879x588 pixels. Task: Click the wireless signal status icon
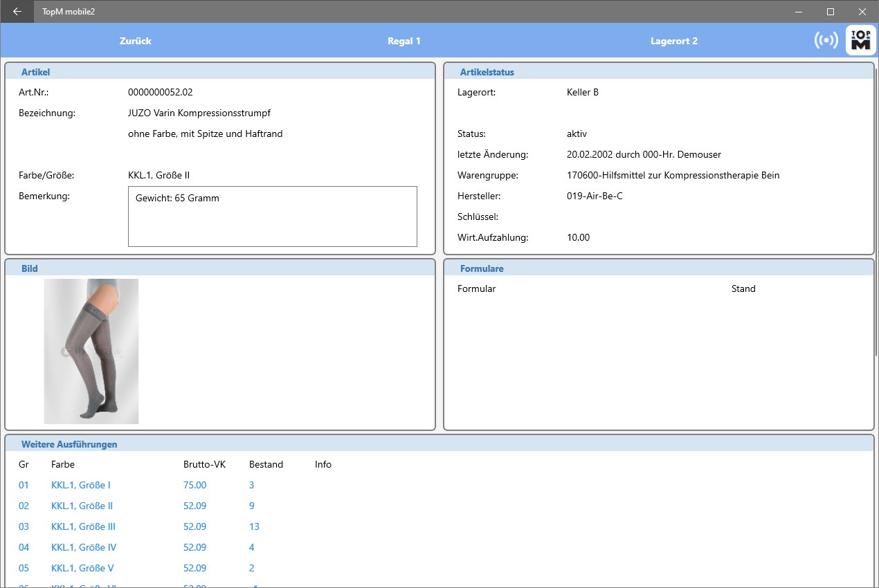pos(826,40)
